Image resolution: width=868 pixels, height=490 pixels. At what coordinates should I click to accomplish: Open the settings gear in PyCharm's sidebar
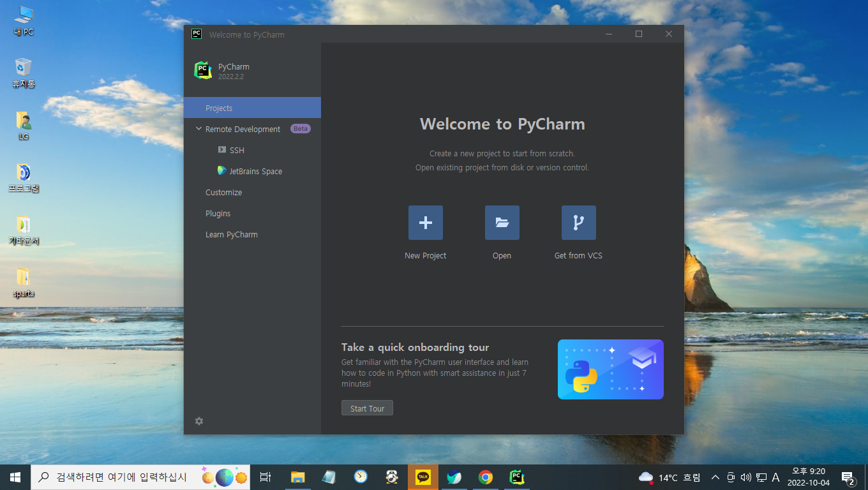pos(199,421)
